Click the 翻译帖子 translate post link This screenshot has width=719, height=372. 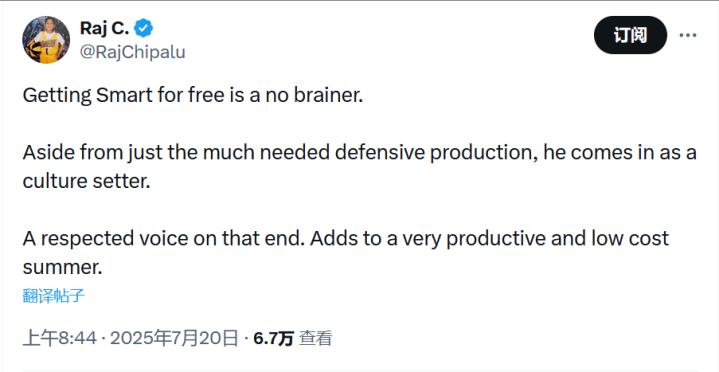click(54, 296)
